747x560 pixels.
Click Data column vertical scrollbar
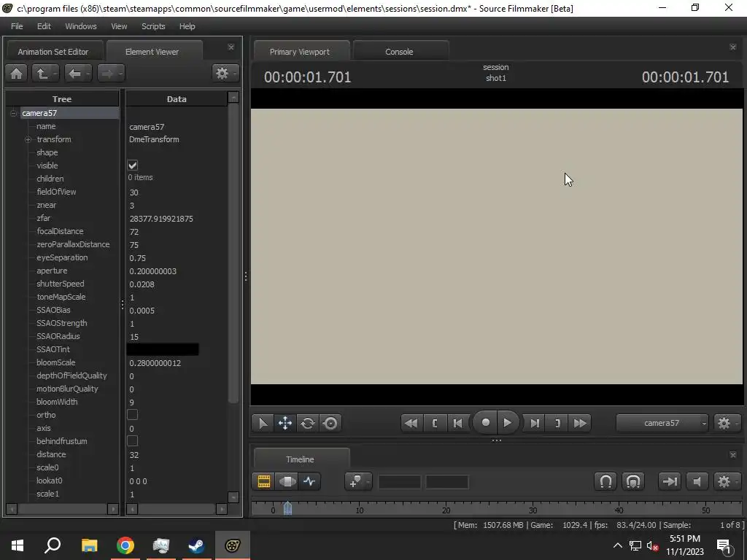(233, 252)
